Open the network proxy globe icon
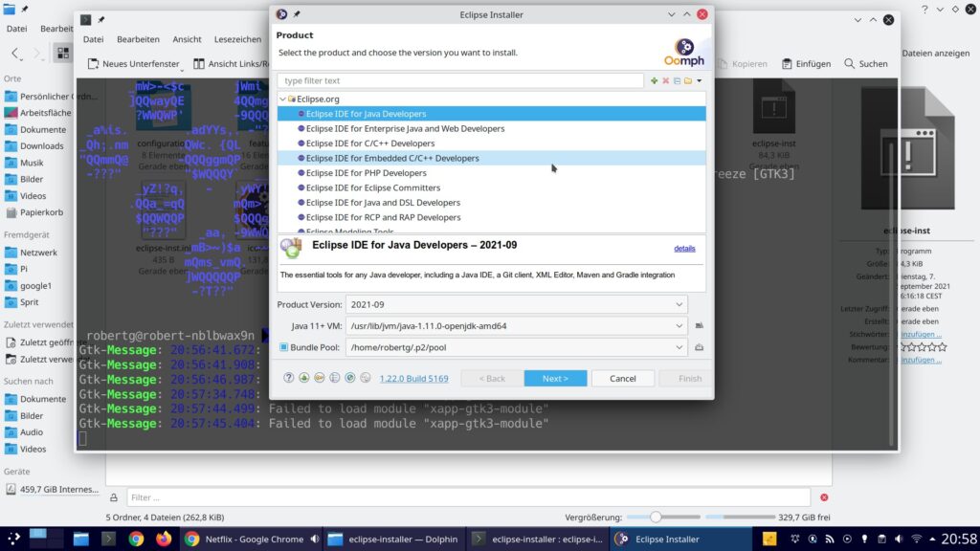Viewport: 980px width, 551px height. 350,378
